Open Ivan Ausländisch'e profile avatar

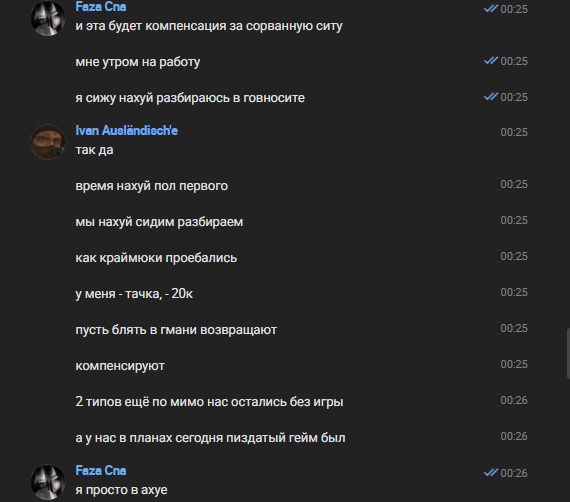pyautogui.click(x=48, y=142)
